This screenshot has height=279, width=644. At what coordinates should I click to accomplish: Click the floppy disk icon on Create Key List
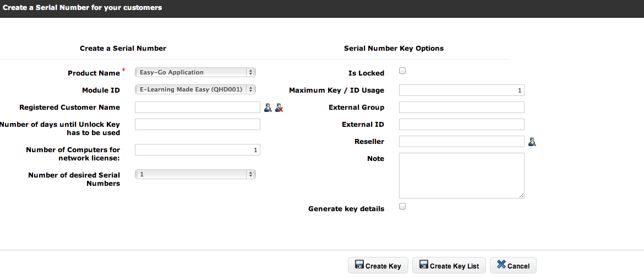(424, 265)
